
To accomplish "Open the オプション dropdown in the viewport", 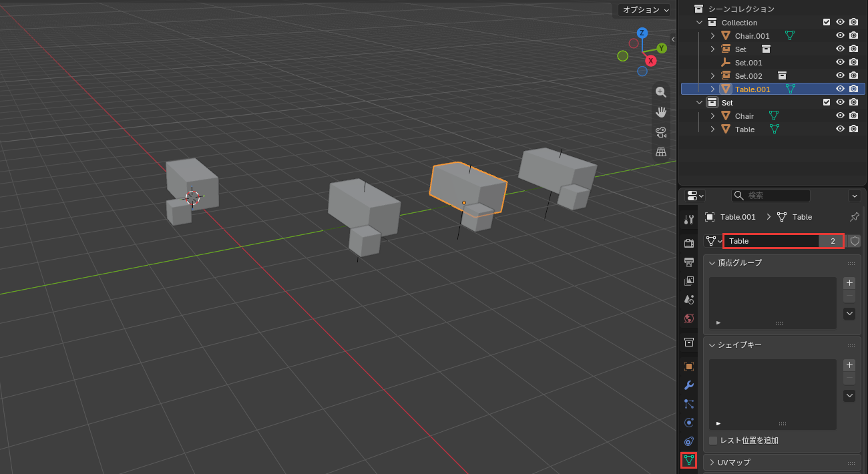I will click(x=644, y=10).
